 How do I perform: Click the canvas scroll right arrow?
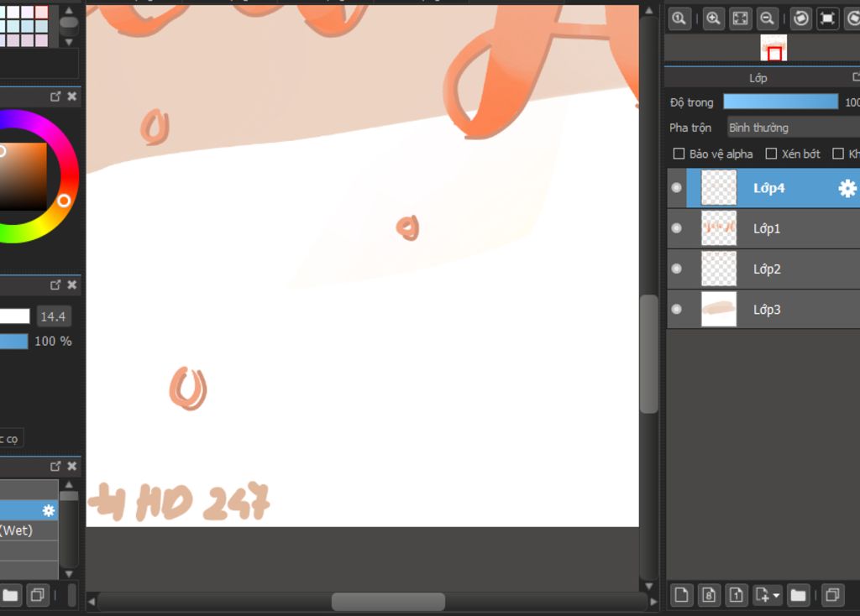pos(653,602)
